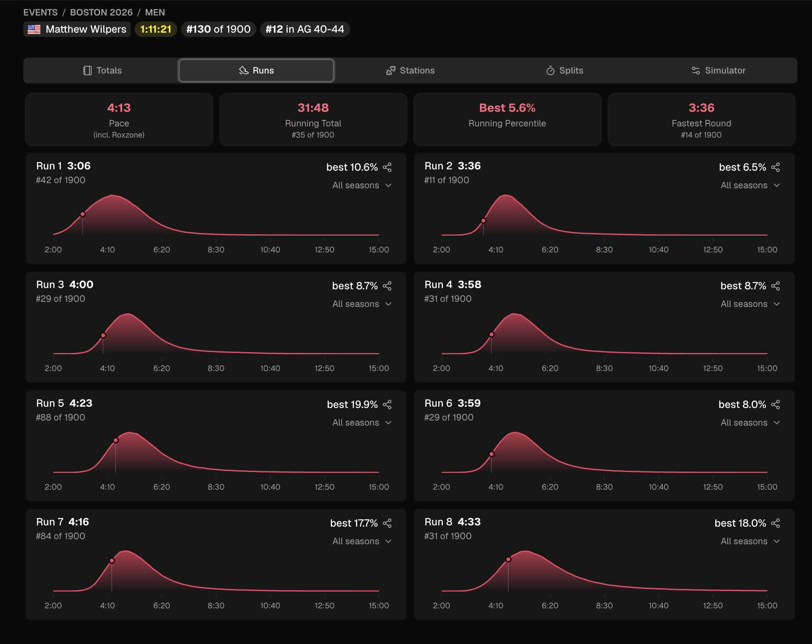Share the Run 2 chart
The height and width of the screenshot is (644, 812).
click(775, 167)
